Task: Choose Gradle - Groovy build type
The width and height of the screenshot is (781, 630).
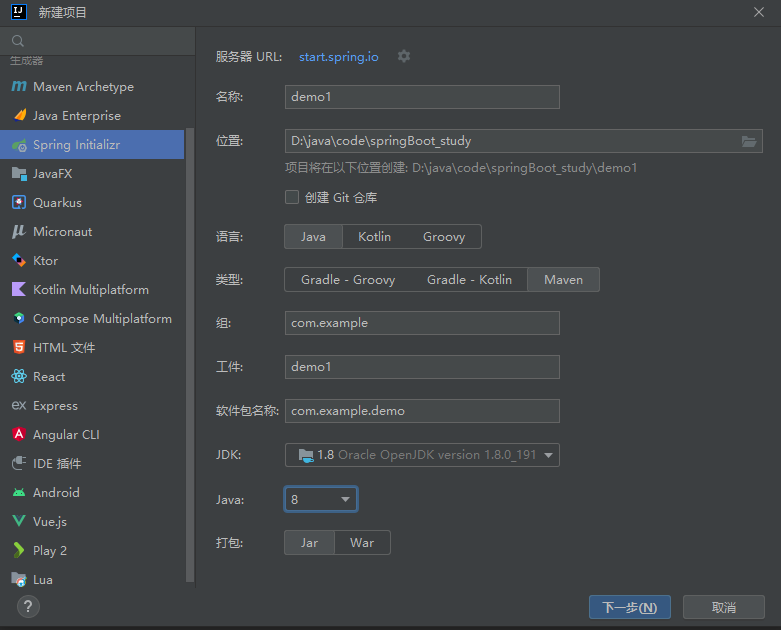Action: (x=347, y=280)
